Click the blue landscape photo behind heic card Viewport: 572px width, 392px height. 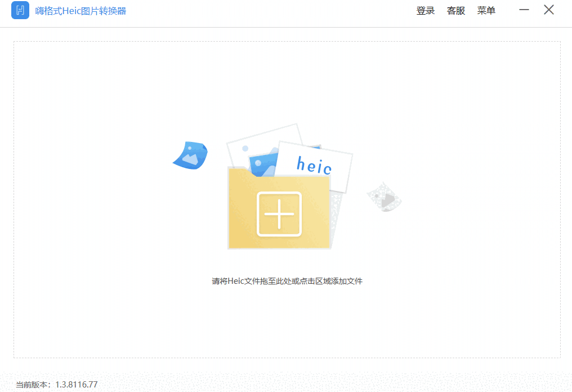[263, 163]
